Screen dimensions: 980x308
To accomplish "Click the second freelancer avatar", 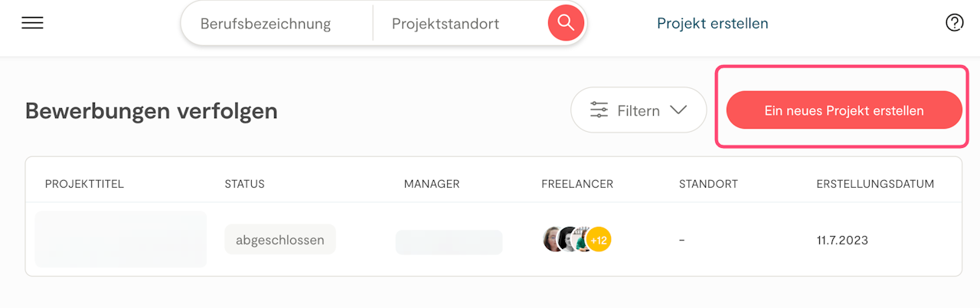I will [x=568, y=240].
